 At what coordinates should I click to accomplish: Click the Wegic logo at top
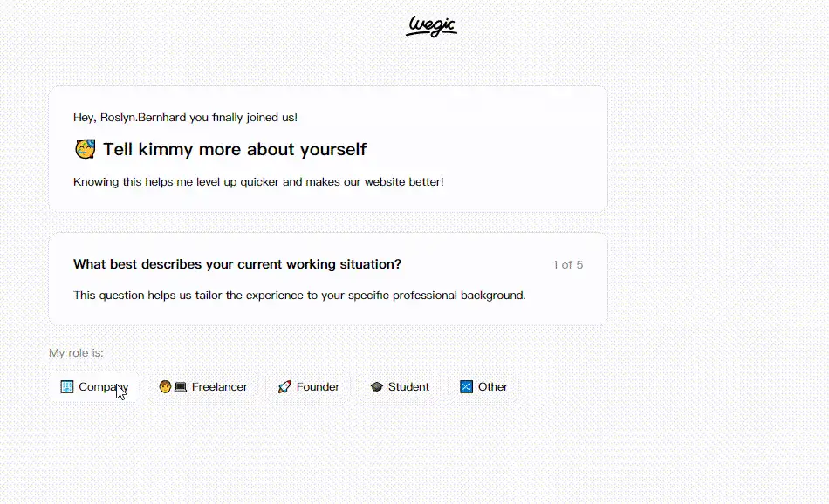(431, 26)
